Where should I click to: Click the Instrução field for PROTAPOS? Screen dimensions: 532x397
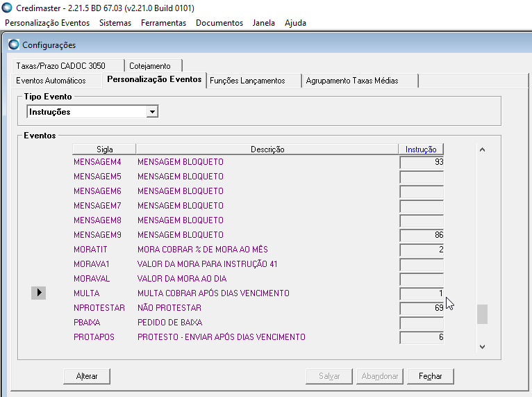point(422,337)
